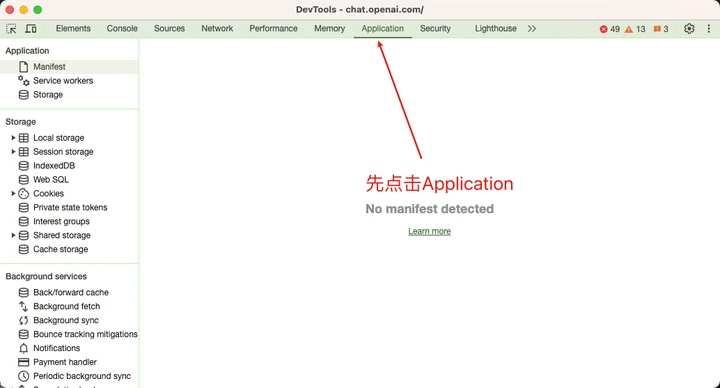Click the Session storage table icon
The height and width of the screenshot is (388, 720).
tap(23, 152)
